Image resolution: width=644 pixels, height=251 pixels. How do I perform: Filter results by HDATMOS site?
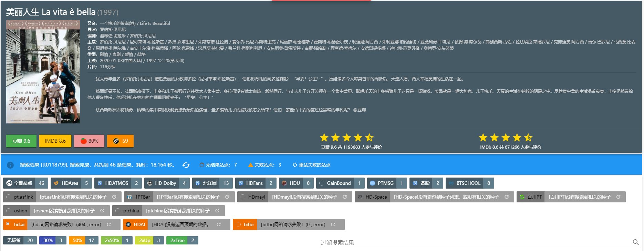tap(118, 183)
